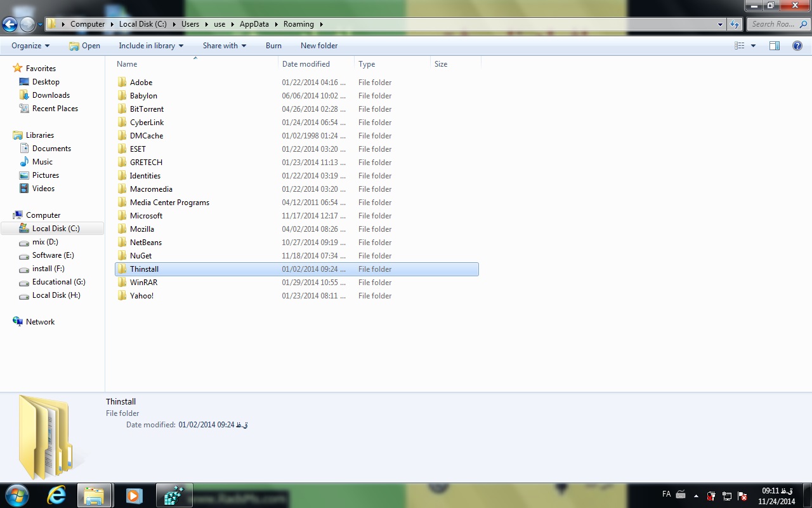The width and height of the screenshot is (812, 508).
Task: Sort by Date modified column
Action: click(316, 64)
